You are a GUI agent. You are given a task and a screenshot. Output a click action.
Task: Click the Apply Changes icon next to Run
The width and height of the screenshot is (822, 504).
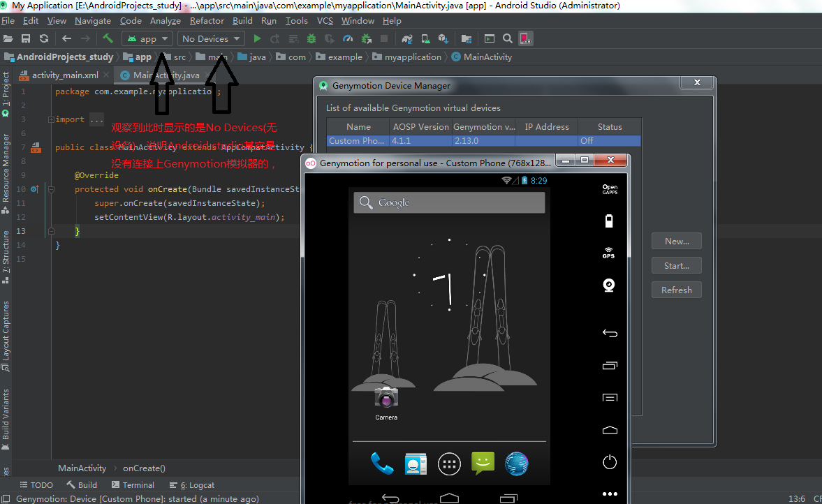click(x=274, y=38)
